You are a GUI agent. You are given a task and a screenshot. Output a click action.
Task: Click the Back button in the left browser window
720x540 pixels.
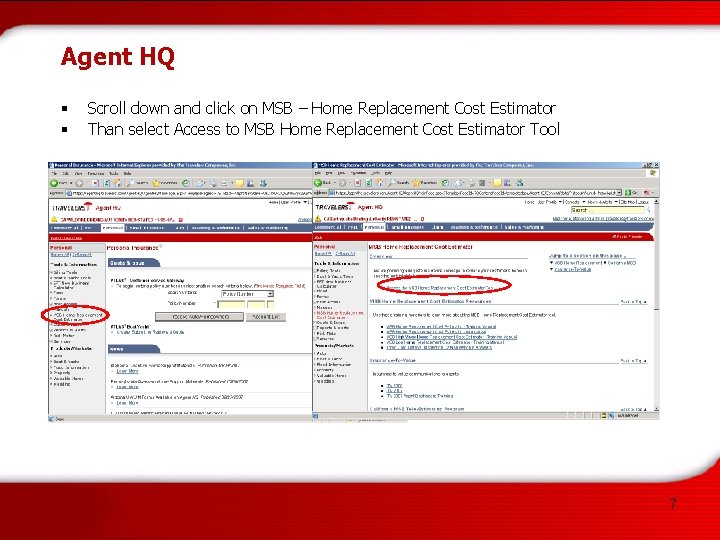[x=58, y=183]
